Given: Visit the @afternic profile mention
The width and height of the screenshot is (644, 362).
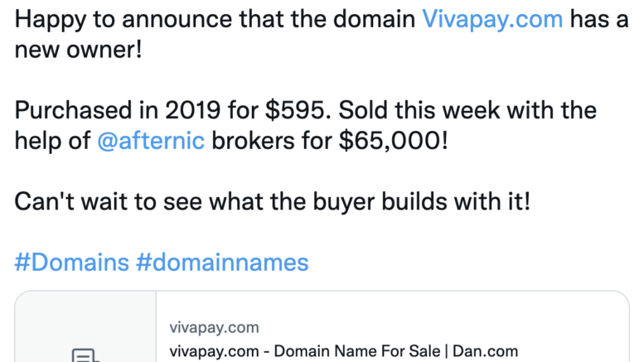Looking at the screenshot, I should tap(151, 141).
